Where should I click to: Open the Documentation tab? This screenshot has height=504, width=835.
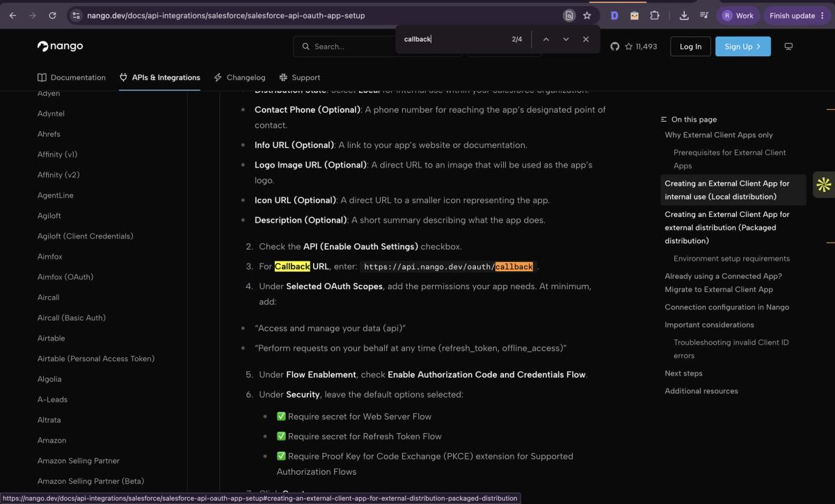point(71,77)
